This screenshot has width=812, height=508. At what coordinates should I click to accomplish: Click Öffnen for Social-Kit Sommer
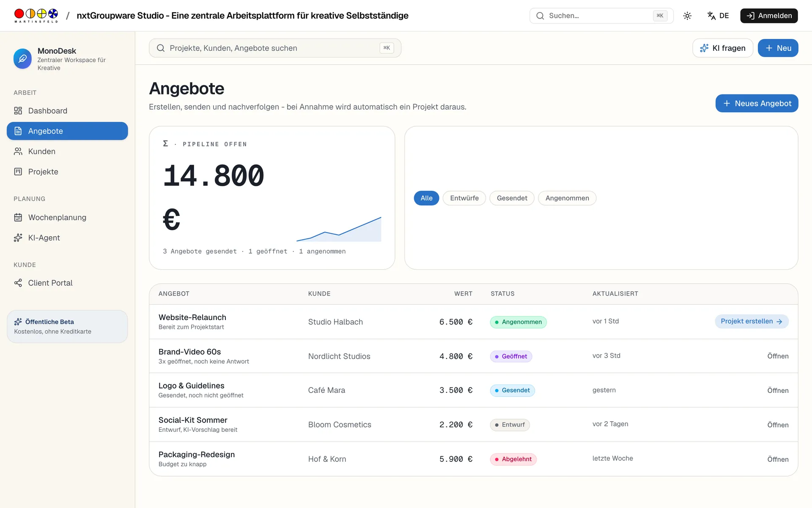pos(778,425)
